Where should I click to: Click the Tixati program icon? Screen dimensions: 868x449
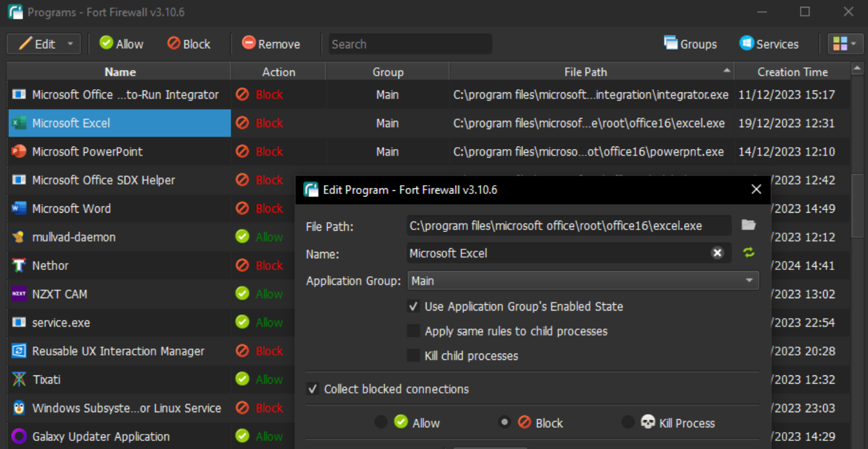pyautogui.click(x=19, y=379)
